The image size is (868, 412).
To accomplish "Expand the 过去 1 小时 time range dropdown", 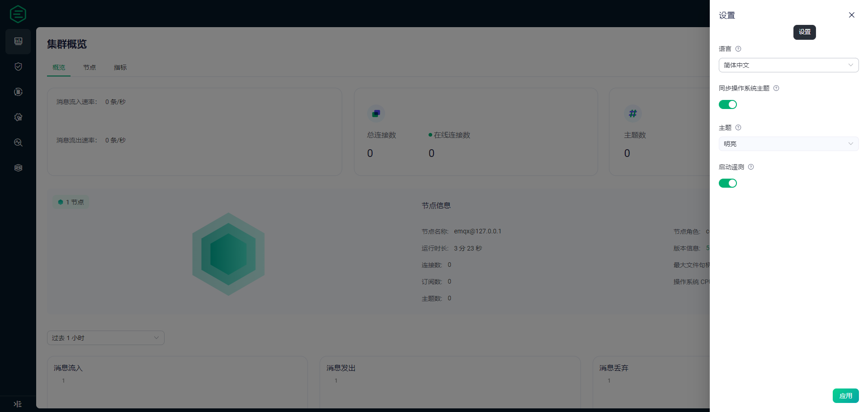I will pos(106,338).
